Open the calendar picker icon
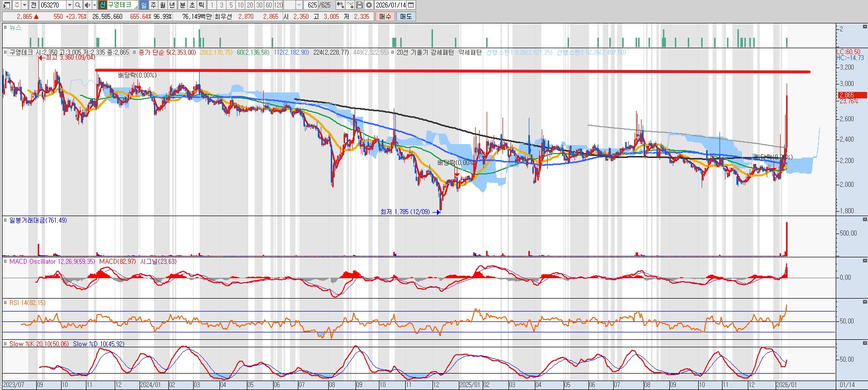 pos(411,5)
